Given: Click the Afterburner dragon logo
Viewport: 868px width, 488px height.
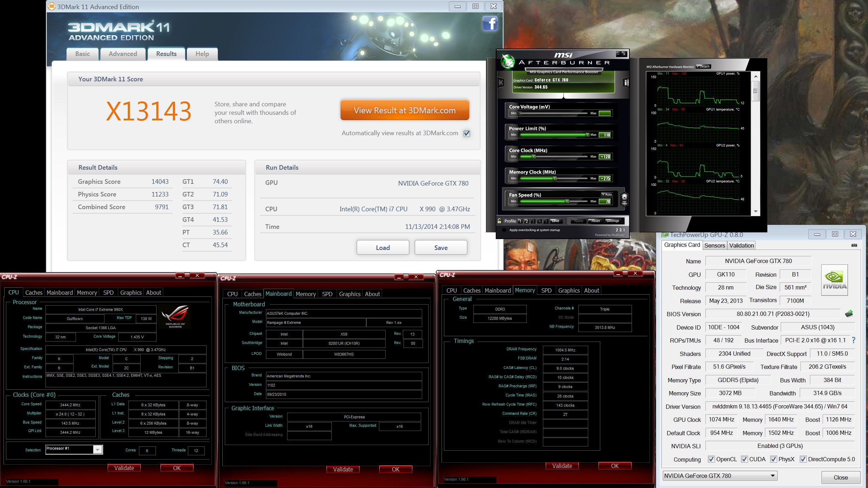Looking at the screenshot, I should pyautogui.click(x=508, y=62).
